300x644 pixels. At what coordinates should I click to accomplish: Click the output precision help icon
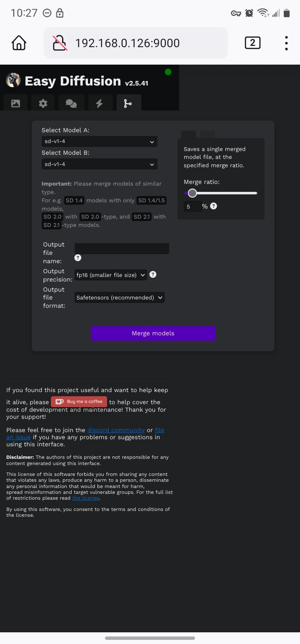pyautogui.click(x=153, y=274)
